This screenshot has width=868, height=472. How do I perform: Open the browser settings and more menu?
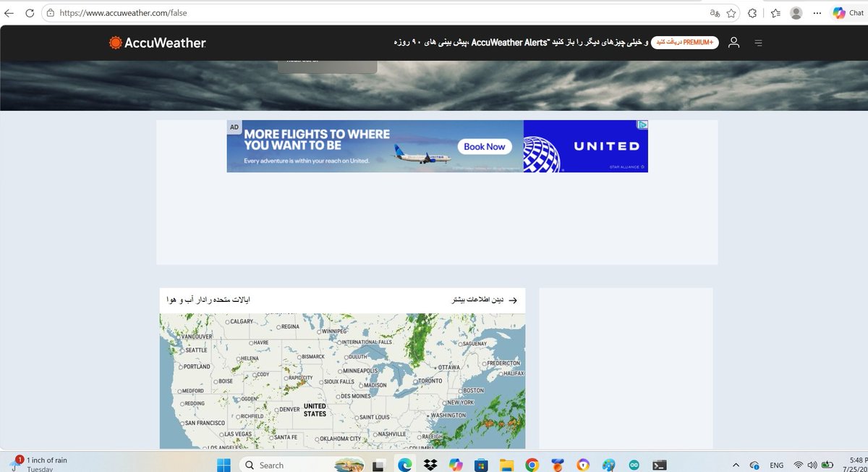click(x=817, y=13)
